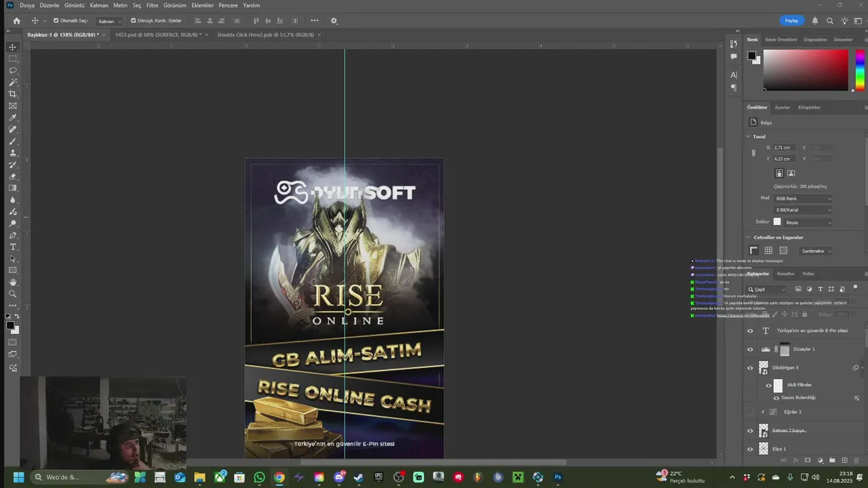This screenshot has width=868, height=488.
Task: Select the Rectangle shape tool
Action: coord(13,270)
